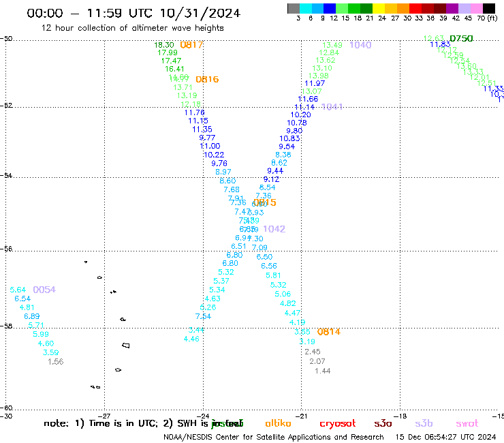Image resolution: width=504 pixels, height=443 pixels.
Task: Click the lavender time label 1041
Action: coord(332,106)
